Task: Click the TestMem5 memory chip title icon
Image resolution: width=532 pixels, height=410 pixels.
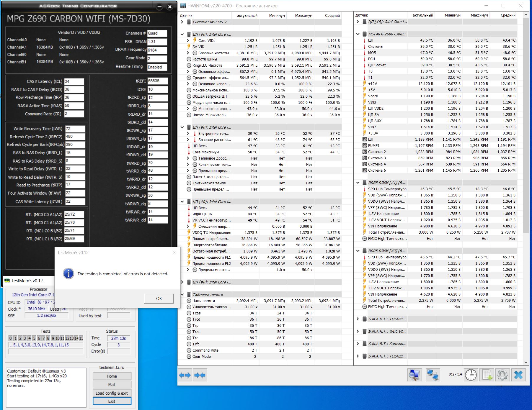Action: 7,281
